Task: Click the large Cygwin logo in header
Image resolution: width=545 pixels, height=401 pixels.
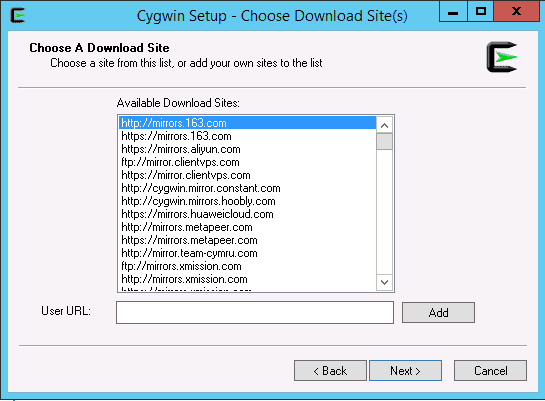Action: point(502,57)
